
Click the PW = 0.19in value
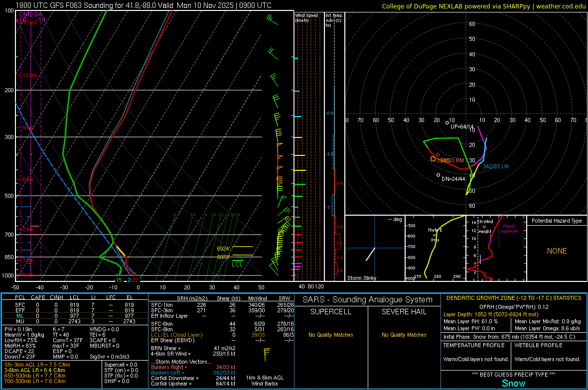pos(18,329)
